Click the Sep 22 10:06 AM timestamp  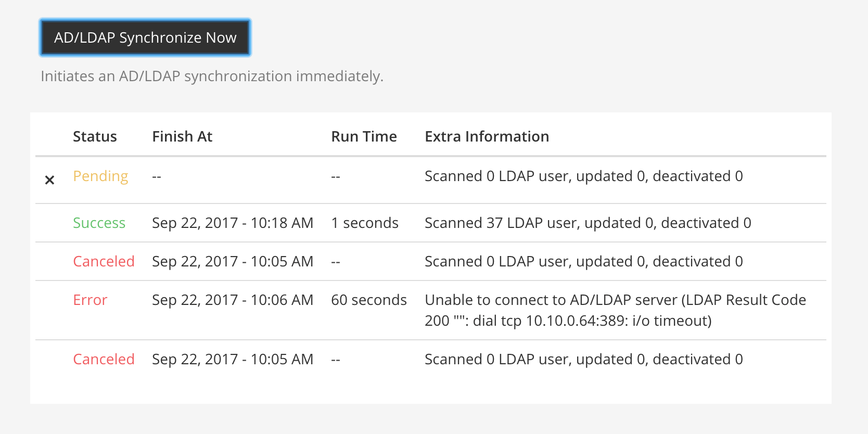(232, 300)
